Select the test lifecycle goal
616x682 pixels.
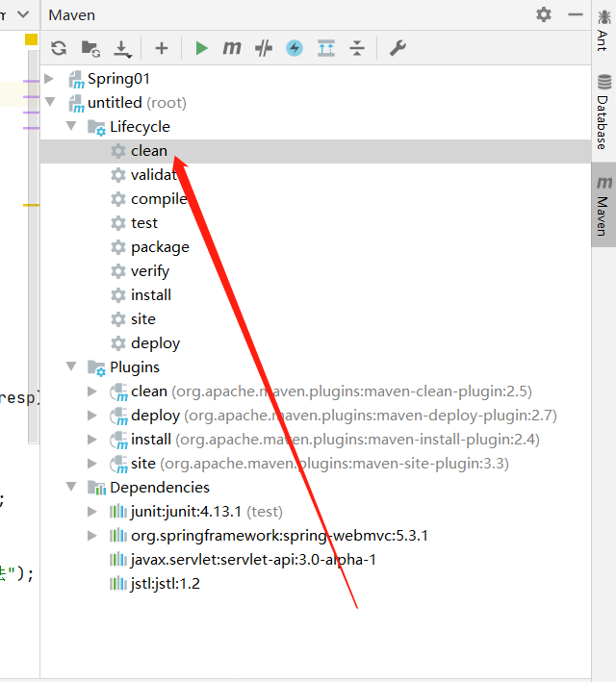[x=144, y=223]
